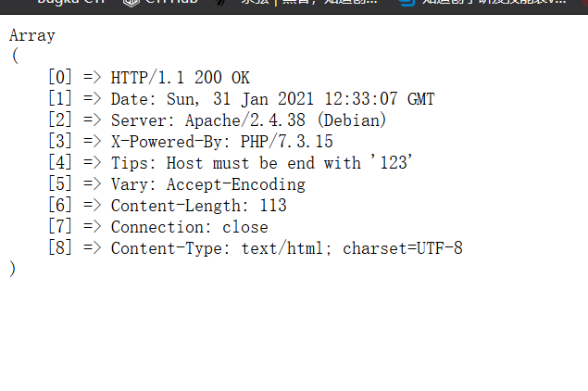
Task: Click the Date header line
Action: coord(272,99)
